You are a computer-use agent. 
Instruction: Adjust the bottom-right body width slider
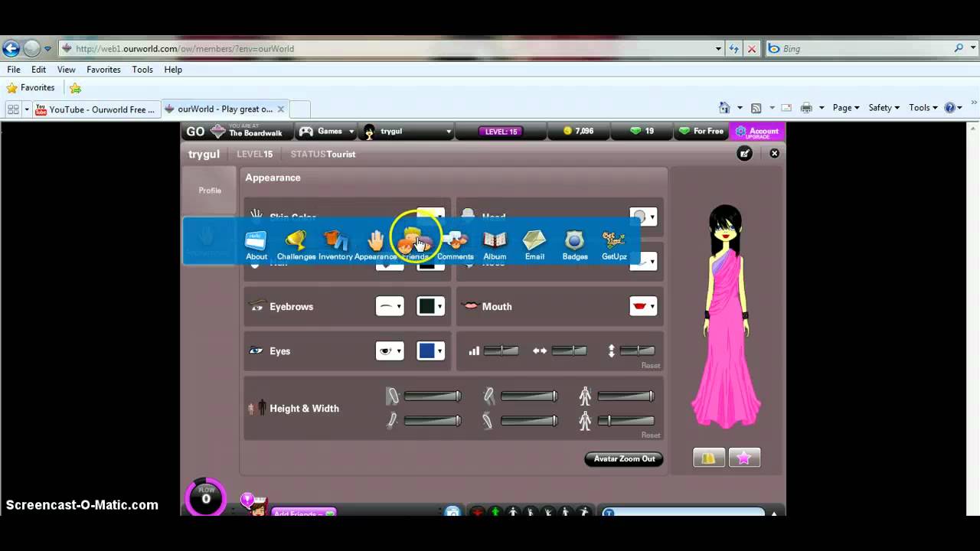626,420
